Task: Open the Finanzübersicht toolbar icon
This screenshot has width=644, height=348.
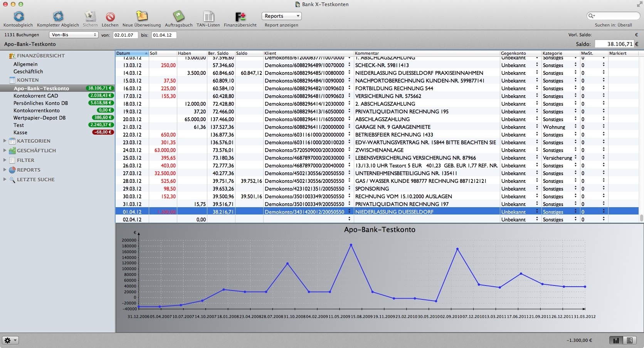Action: coord(240,17)
